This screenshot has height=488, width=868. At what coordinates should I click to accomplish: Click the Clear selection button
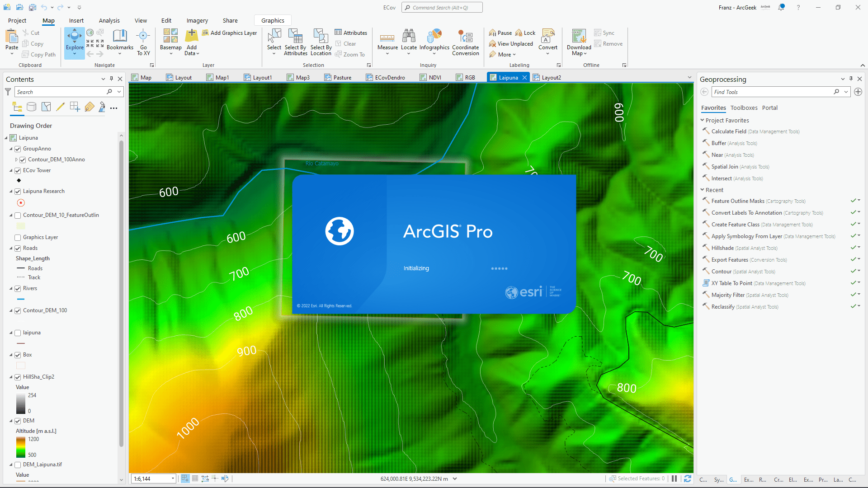[347, 43]
